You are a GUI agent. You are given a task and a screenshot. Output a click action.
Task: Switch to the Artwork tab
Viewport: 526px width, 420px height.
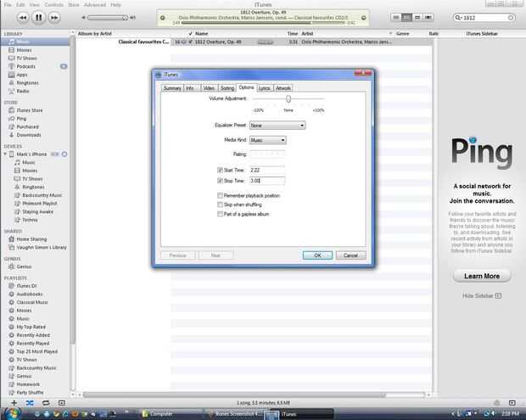tap(283, 88)
